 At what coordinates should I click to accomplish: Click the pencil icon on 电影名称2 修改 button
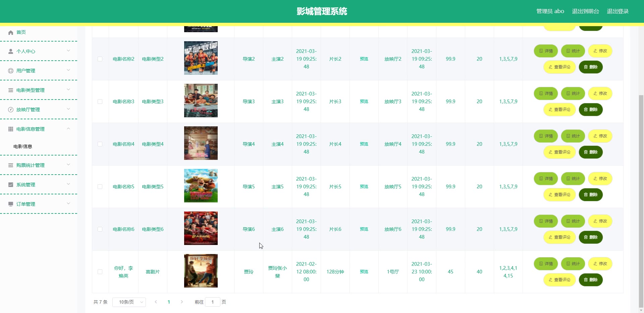point(595,51)
